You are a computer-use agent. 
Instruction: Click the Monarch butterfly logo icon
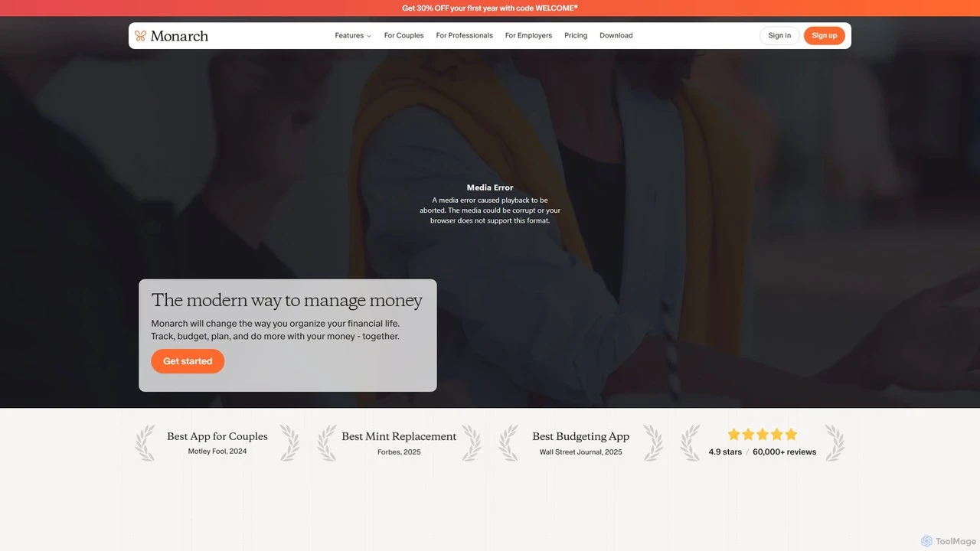(x=140, y=35)
